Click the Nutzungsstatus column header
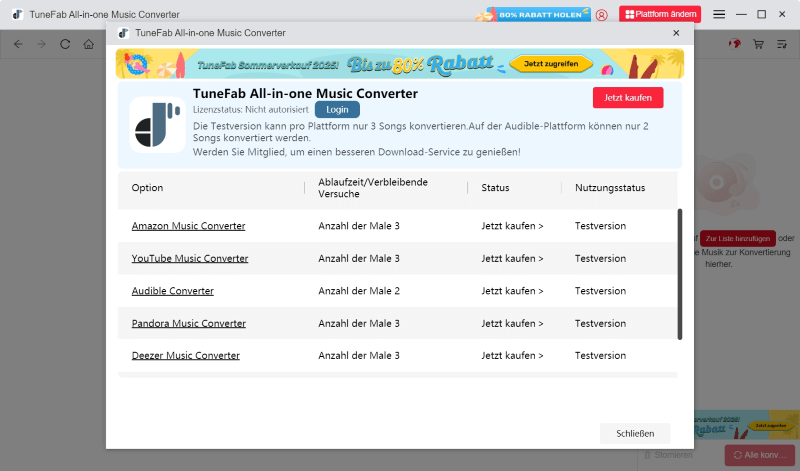Viewport: 800px width, 471px height. coord(610,188)
